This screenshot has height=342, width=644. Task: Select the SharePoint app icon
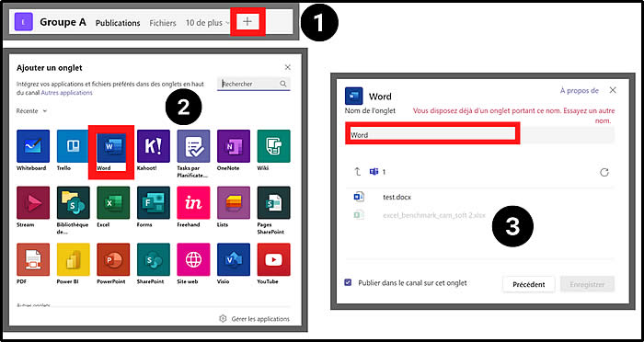(x=154, y=259)
